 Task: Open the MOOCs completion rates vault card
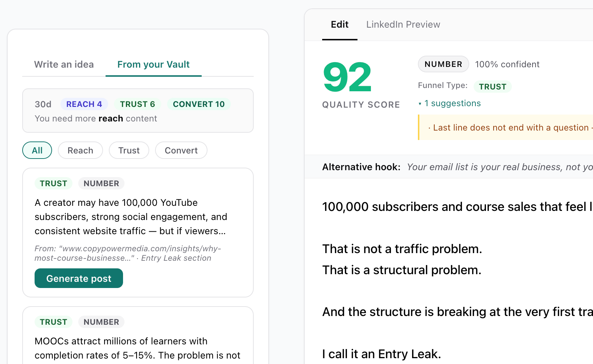point(137,348)
